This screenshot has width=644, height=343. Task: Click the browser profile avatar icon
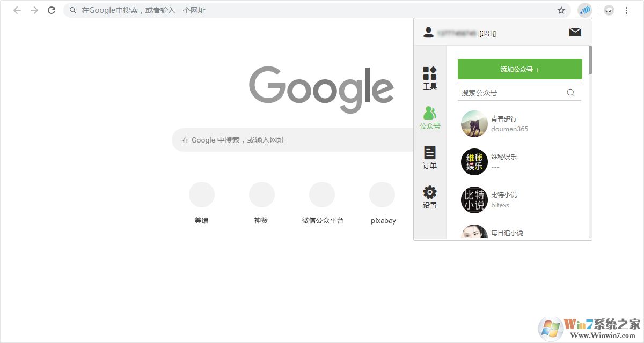[x=609, y=10]
